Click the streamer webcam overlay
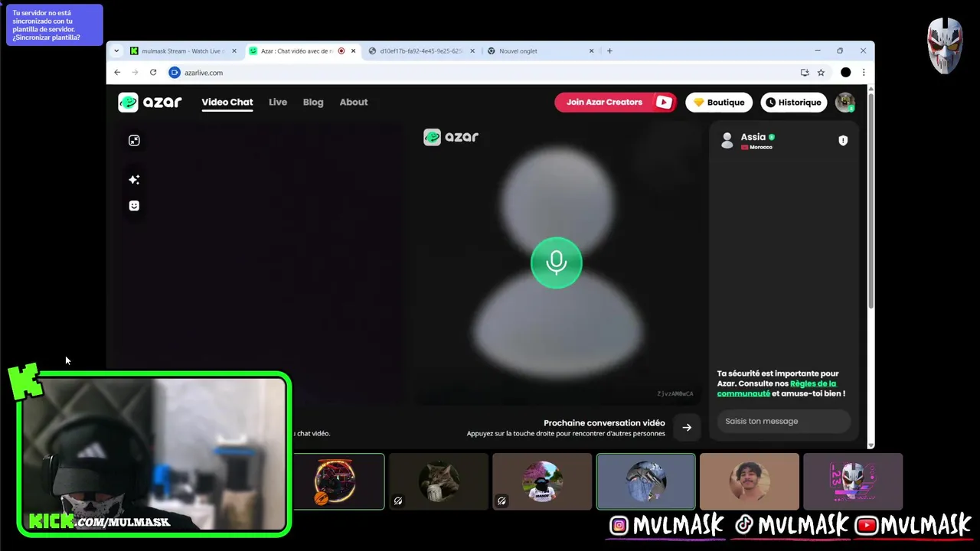Image resolution: width=980 pixels, height=551 pixels. 153,454
